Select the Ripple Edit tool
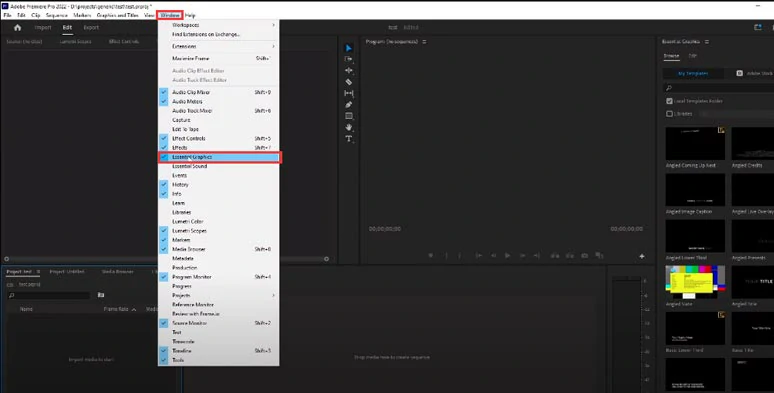The width and height of the screenshot is (774, 393). pos(348,71)
